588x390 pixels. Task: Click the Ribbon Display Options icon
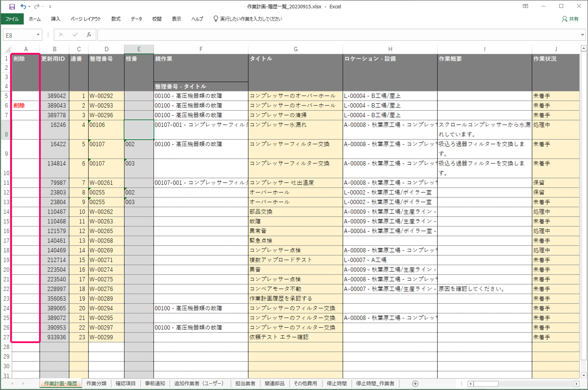(525, 6)
